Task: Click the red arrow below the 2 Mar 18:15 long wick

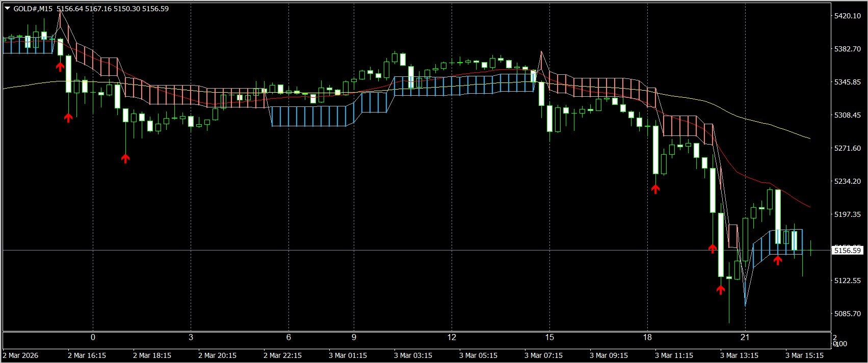Action: [125, 158]
